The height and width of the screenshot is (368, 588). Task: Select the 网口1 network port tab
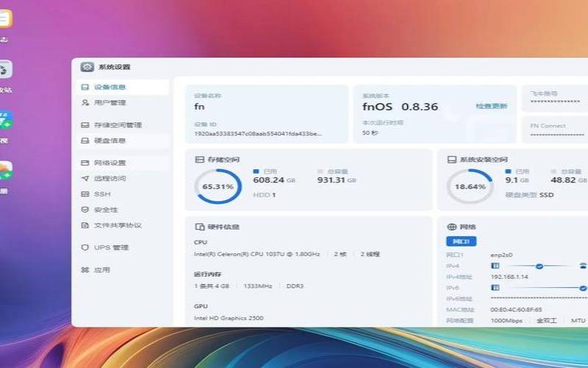[462, 241]
